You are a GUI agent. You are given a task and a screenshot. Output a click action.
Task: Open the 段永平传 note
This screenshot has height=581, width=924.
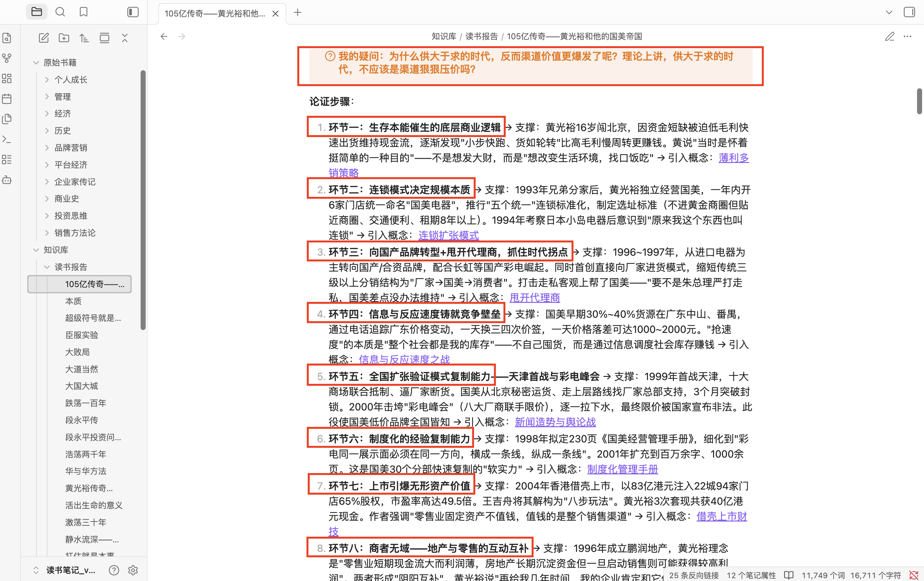tap(82, 420)
